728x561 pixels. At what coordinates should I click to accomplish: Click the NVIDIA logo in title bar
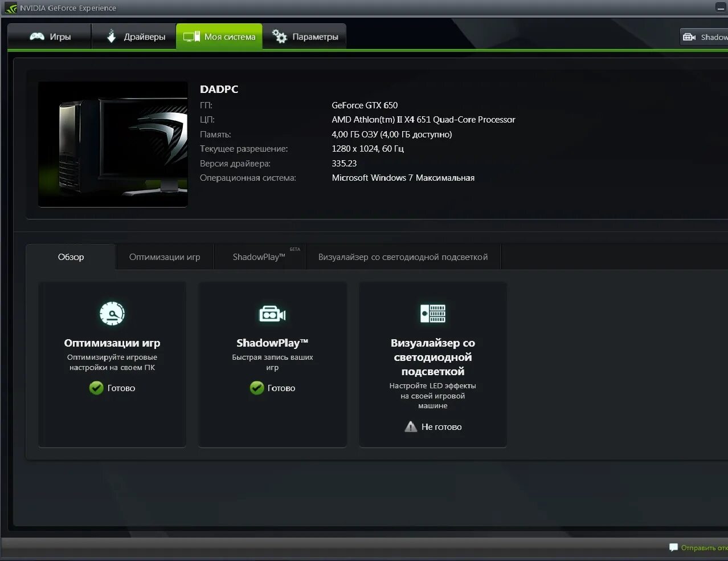click(x=11, y=8)
